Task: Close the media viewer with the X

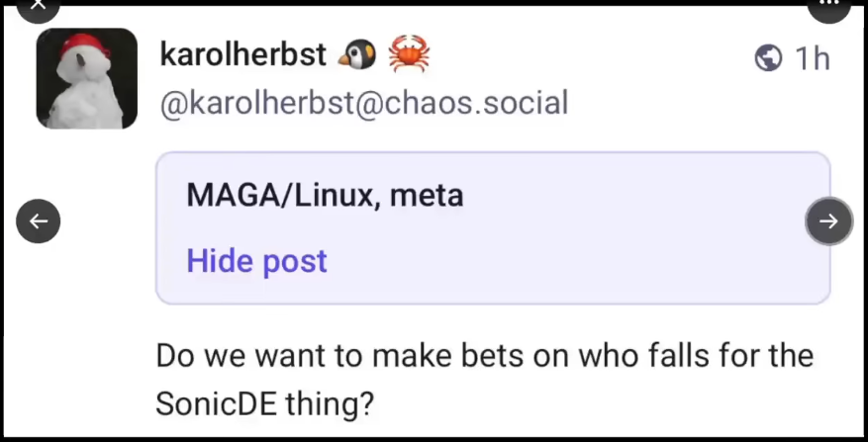Action: pyautogui.click(x=39, y=6)
